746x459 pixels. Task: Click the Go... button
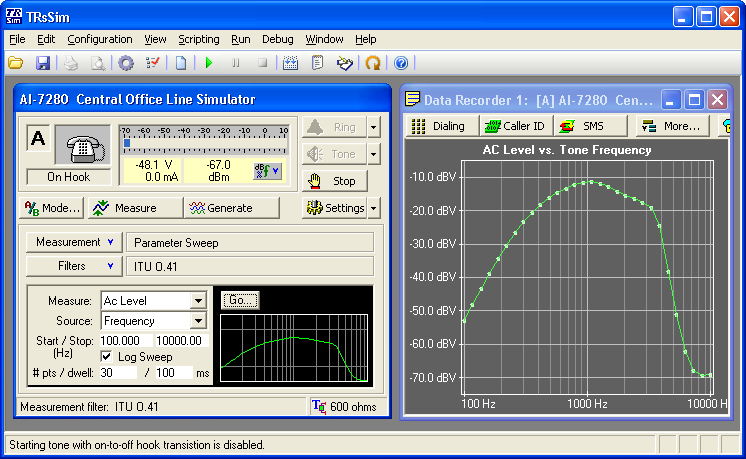tap(240, 300)
